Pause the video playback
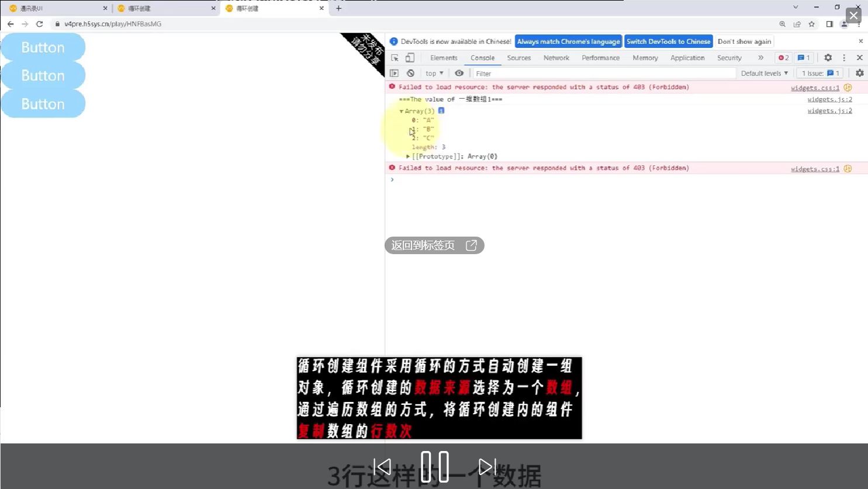The width and height of the screenshot is (868, 489). pyautogui.click(x=435, y=467)
